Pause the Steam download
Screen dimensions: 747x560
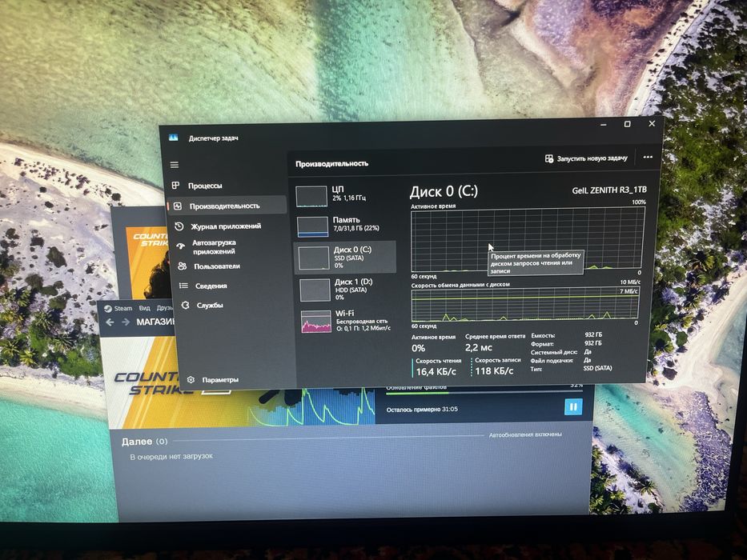573,406
